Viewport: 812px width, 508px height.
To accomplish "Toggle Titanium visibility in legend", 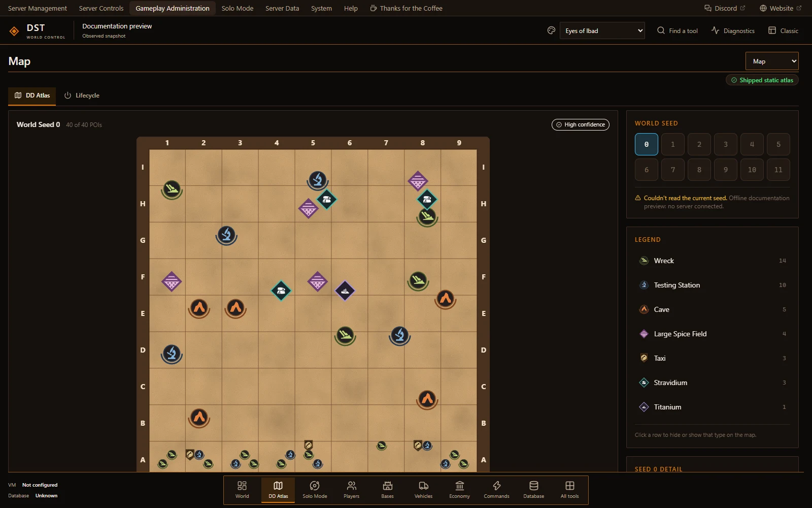I will pyautogui.click(x=713, y=407).
